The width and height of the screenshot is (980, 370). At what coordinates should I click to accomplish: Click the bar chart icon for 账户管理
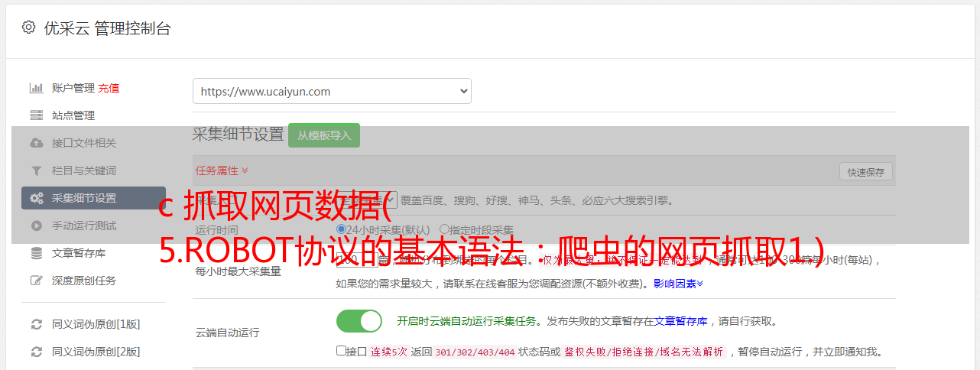point(36,88)
